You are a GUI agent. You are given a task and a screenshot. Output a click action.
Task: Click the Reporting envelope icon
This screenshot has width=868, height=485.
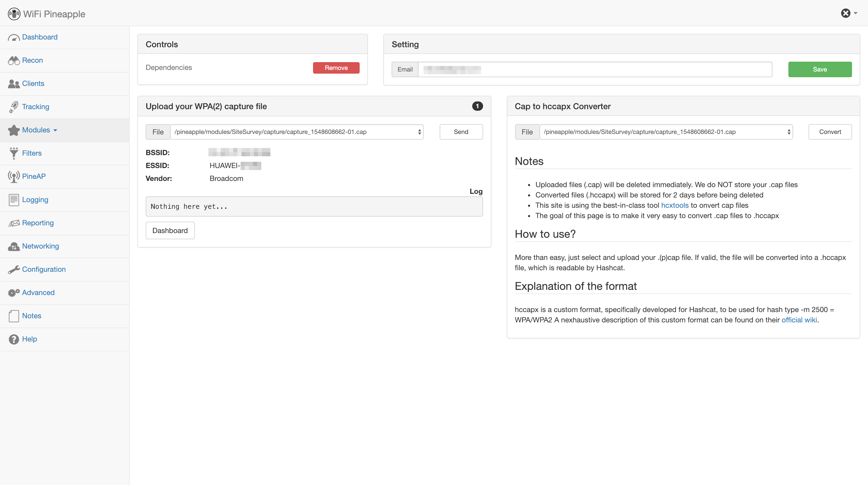click(x=14, y=223)
